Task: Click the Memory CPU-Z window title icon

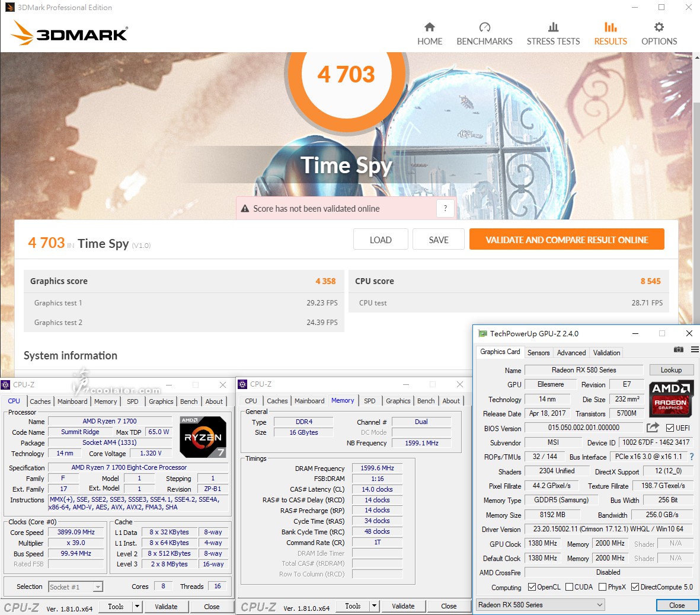Action: click(x=242, y=384)
